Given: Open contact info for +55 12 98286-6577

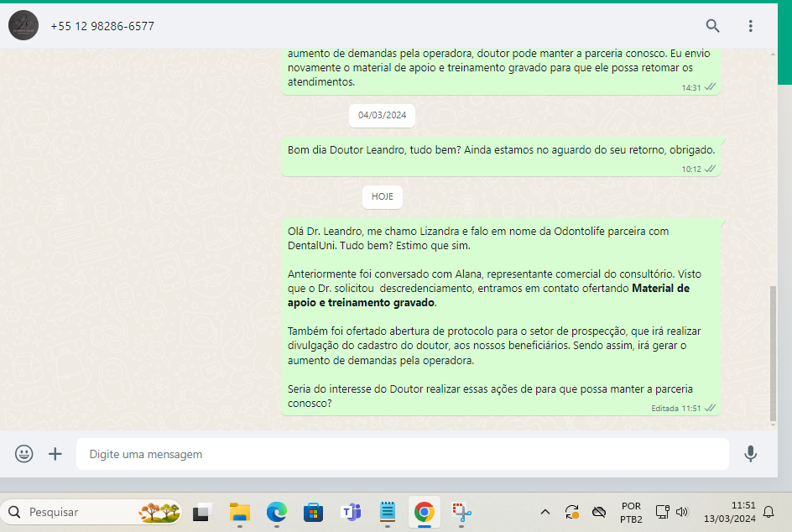Looking at the screenshot, I should [102, 26].
